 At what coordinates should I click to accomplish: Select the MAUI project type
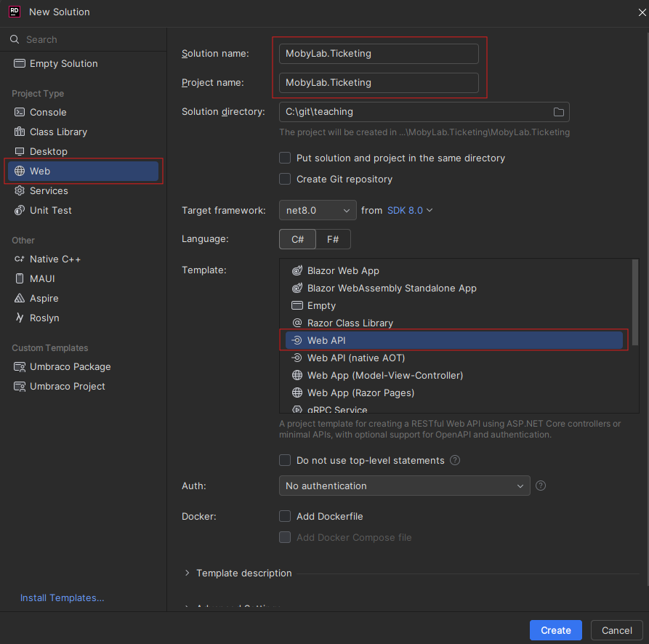(42, 278)
